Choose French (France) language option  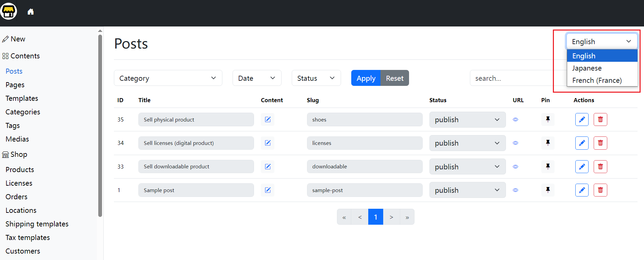[x=597, y=80]
